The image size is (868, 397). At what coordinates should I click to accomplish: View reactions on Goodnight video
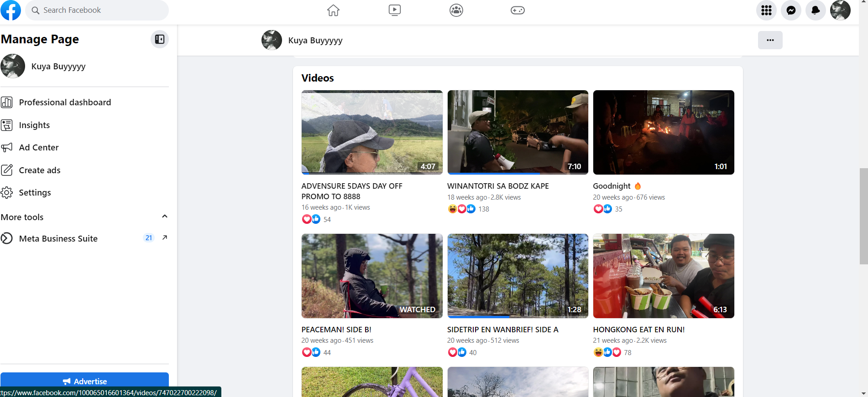pyautogui.click(x=608, y=209)
